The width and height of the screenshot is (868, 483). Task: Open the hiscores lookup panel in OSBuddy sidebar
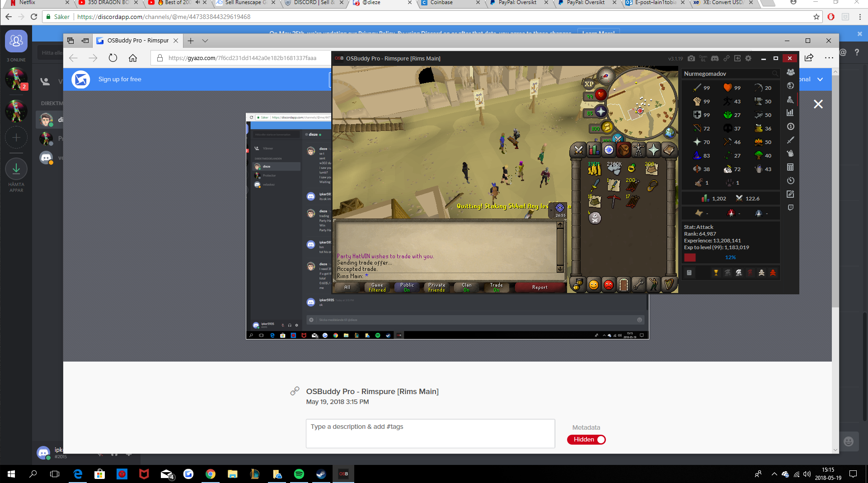[x=790, y=99]
